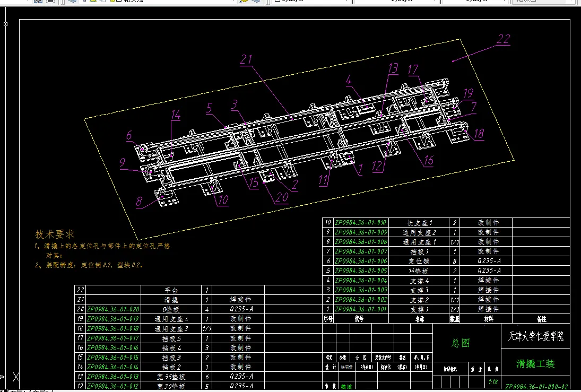Select the 挡板2 name cell

click(x=171, y=367)
